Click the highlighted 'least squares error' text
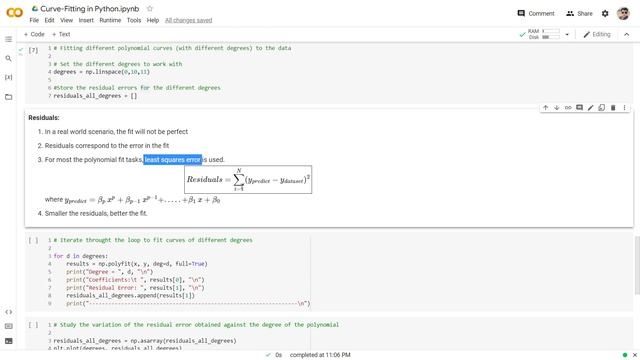Image resolution: width=640 pixels, height=360 pixels. (173, 160)
